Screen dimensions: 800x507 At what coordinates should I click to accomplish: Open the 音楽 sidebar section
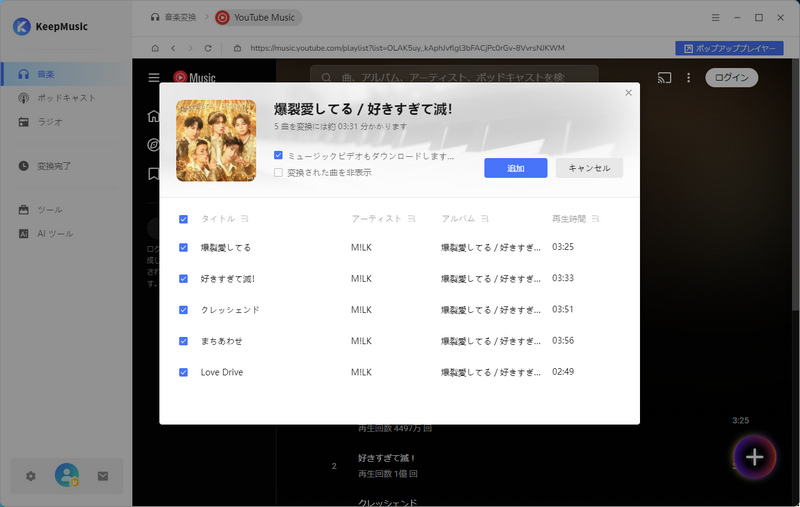[x=66, y=74]
